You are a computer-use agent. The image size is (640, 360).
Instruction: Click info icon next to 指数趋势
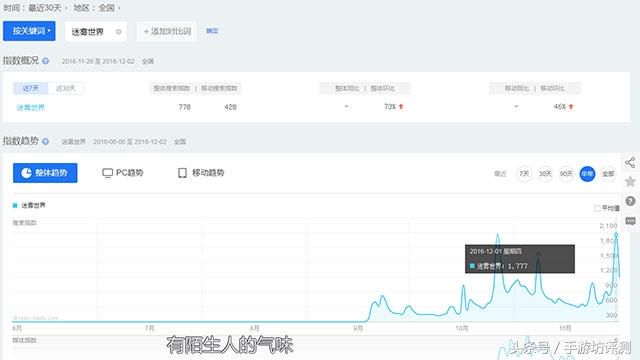(x=46, y=141)
